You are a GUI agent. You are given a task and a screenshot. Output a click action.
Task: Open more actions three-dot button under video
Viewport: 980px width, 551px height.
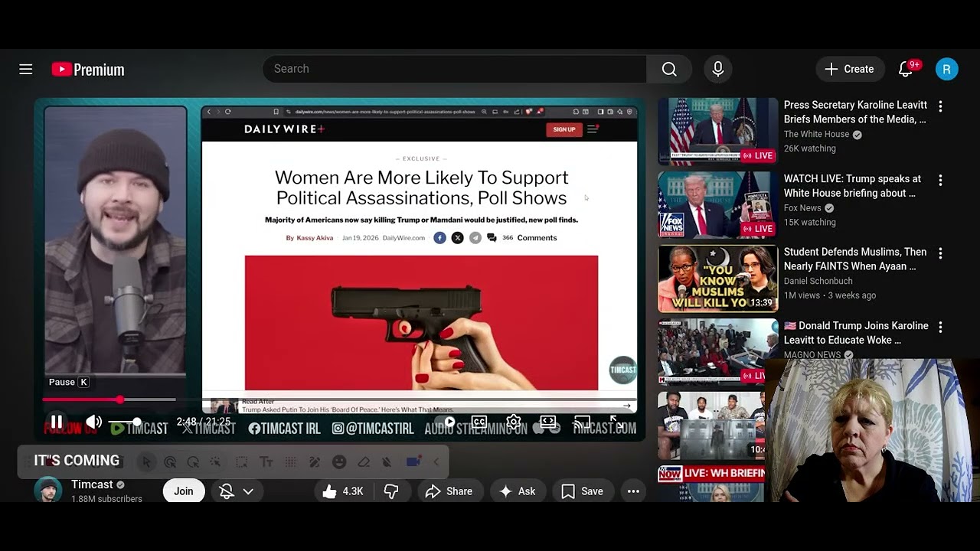coord(633,491)
